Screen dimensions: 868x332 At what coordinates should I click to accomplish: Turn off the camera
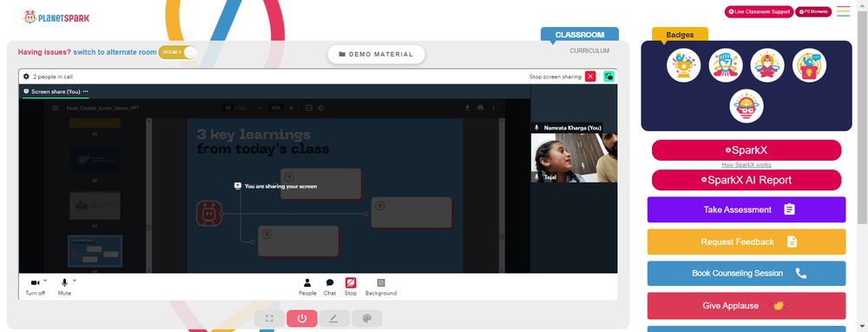pyautogui.click(x=35, y=287)
